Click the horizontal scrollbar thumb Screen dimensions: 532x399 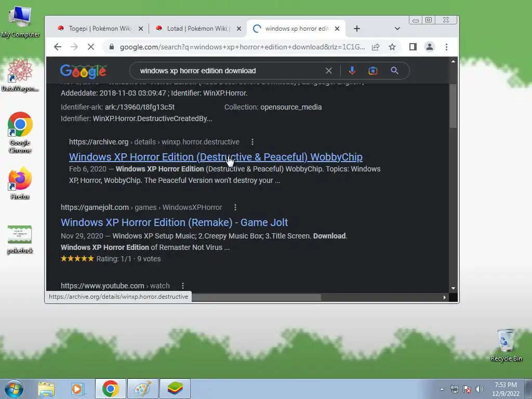(x=256, y=297)
